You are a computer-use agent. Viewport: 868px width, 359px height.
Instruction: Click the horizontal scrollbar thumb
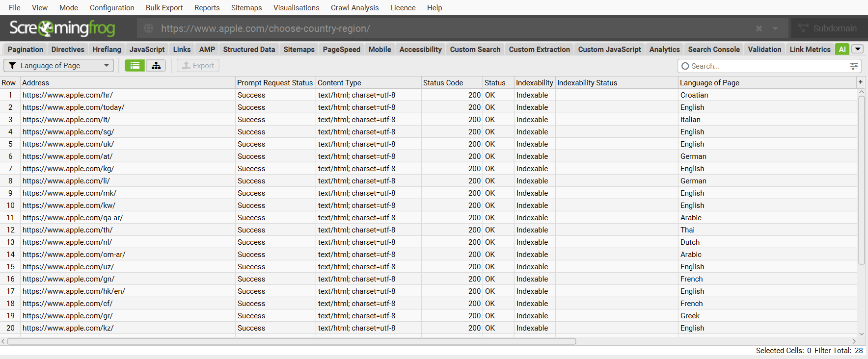point(291,341)
